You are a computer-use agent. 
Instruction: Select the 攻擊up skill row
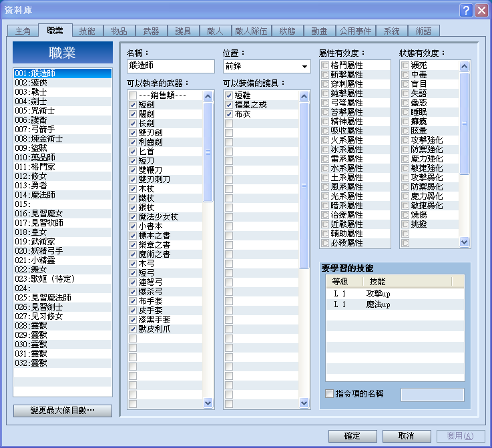point(395,294)
